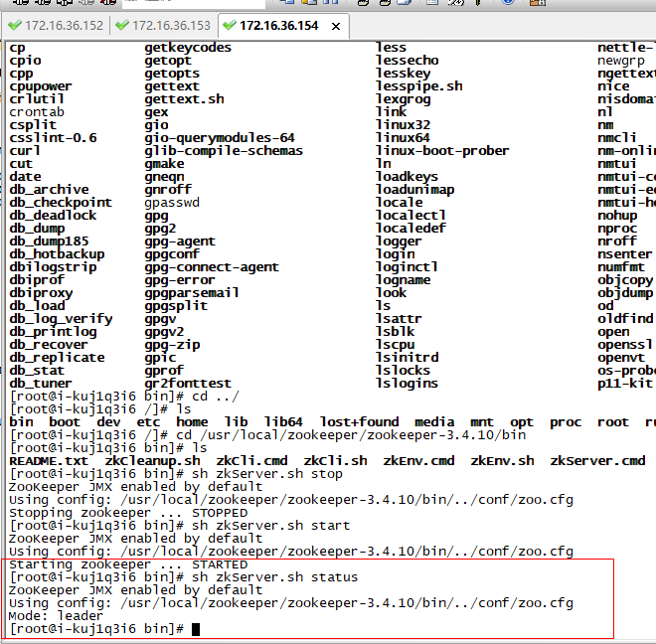Click the zkEnv.cmd file name
This screenshot has width=656, height=644.
(418, 461)
